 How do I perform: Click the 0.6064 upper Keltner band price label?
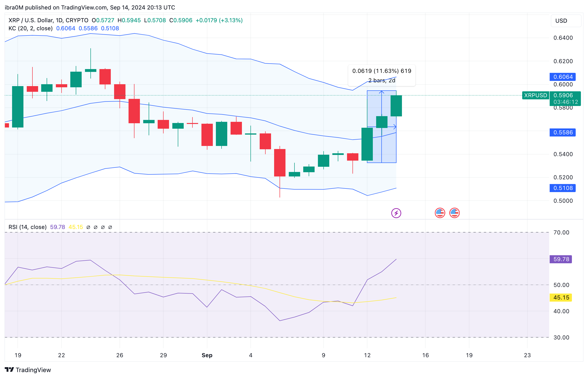[x=562, y=77]
